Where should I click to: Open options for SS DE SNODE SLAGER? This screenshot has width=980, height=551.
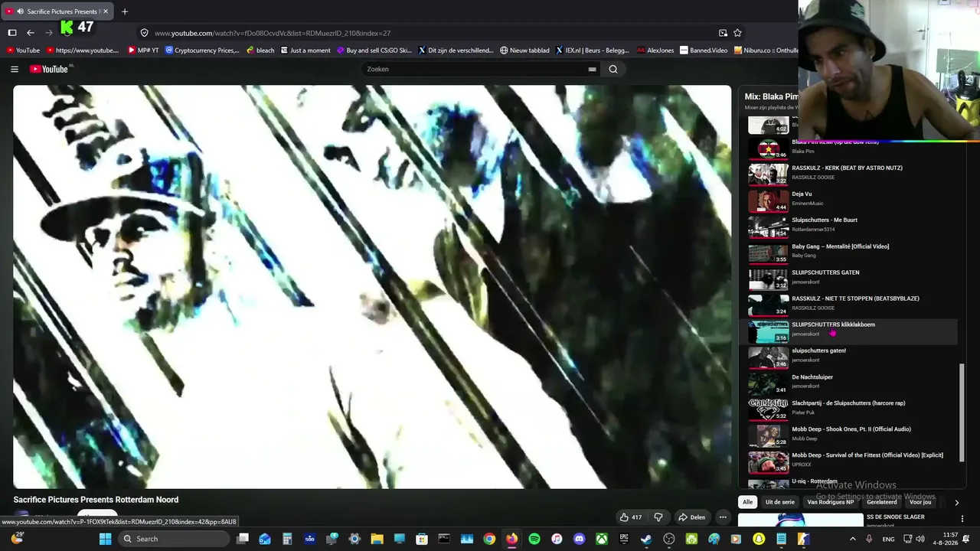(x=963, y=519)
